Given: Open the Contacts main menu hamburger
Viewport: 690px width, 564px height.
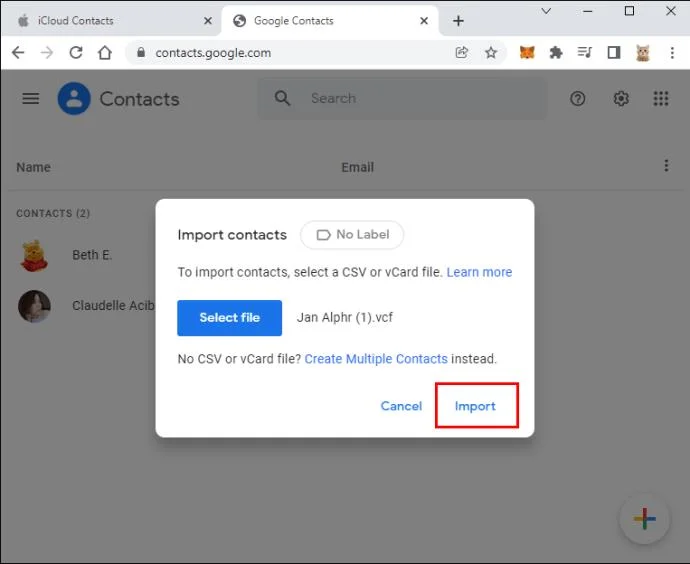Looking at the screenshot, I should tap(31, 99).
